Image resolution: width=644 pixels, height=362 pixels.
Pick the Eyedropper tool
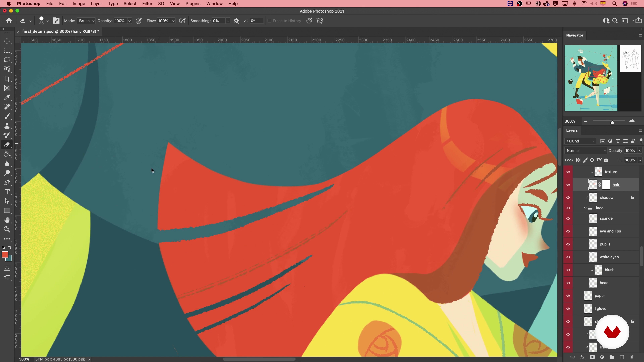coord(7,97)
